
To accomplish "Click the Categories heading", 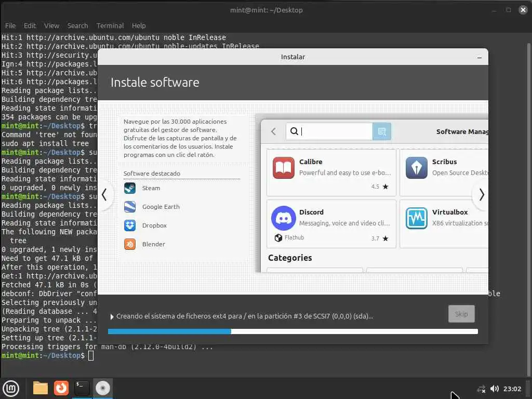I will point(290,258).
